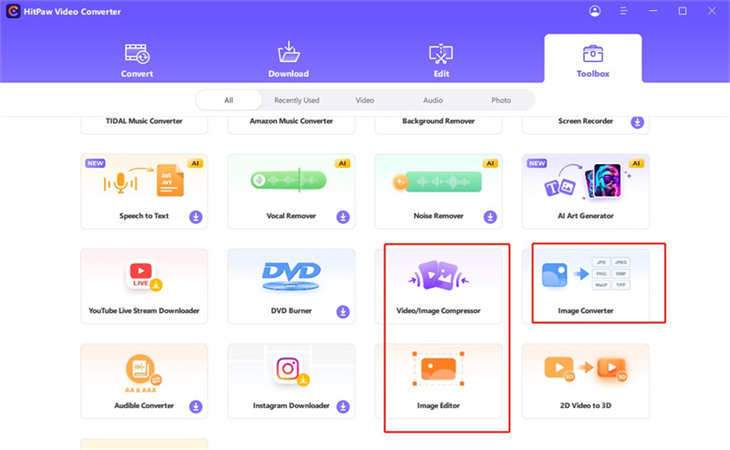Open the Image Editor icon
This screenshot has height=450, width=730.
pyautogui.click(x=438, y=369)
